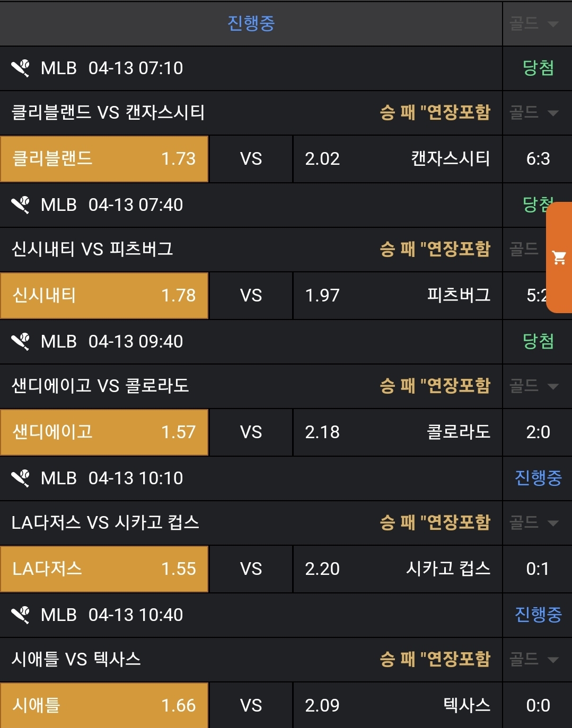Select the 진행중 tab at the top

click(x=251, y=23)
